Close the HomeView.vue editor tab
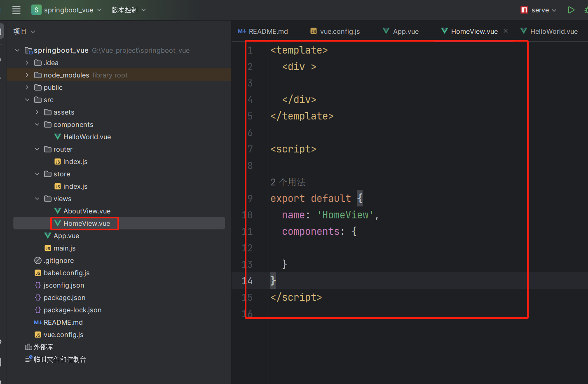 (x=506, y=31)
